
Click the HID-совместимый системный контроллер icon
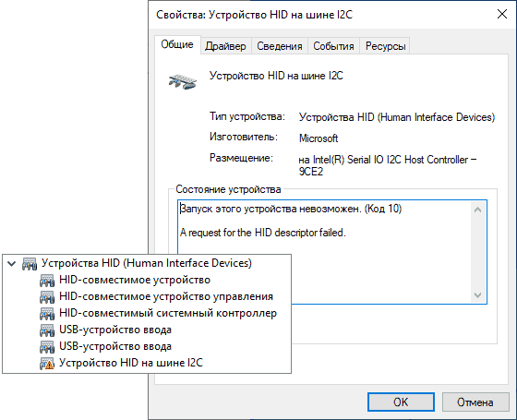click(x=47, y=314)
